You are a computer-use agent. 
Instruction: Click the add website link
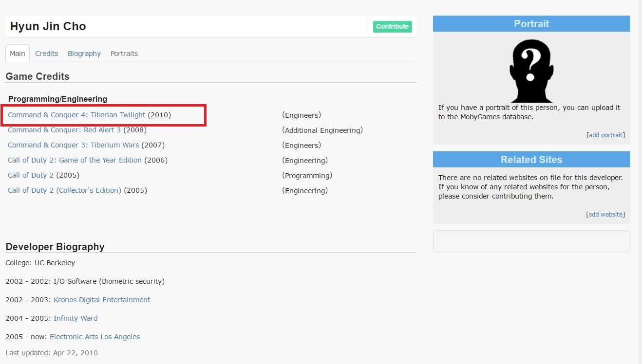(x=605, y=215)
